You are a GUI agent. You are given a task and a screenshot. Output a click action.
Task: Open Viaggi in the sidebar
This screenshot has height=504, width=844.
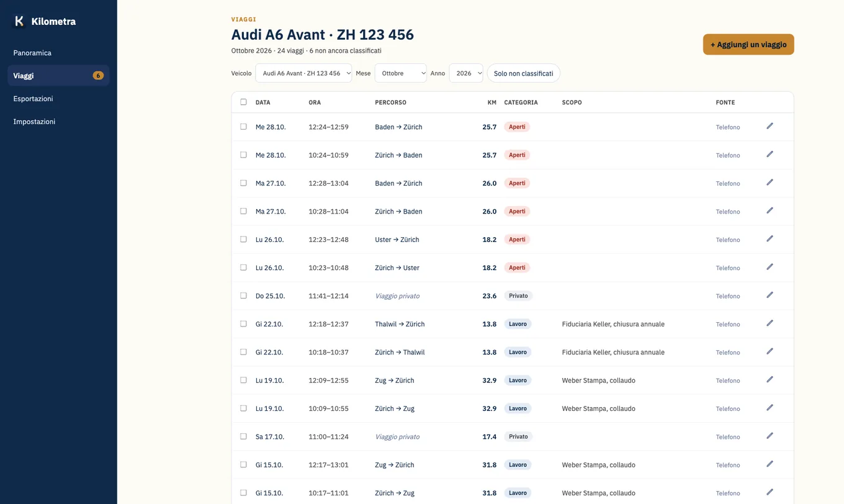[58, 76]
